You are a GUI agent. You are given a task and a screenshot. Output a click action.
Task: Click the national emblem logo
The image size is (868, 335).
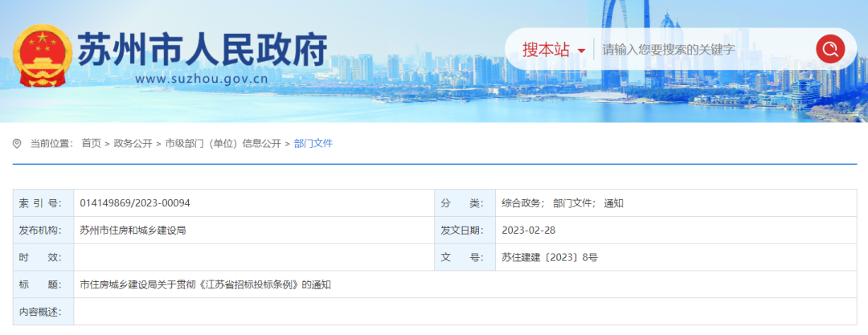(43, 53)
